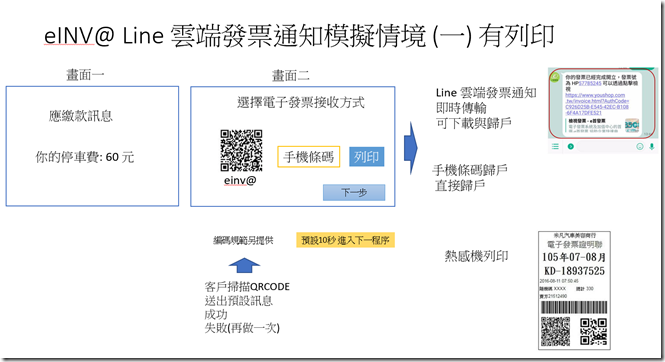Click the 手機條碼歸戶 text
This screenshot has height=362, width=665.
pyautogui.click(x=470, y=170)
